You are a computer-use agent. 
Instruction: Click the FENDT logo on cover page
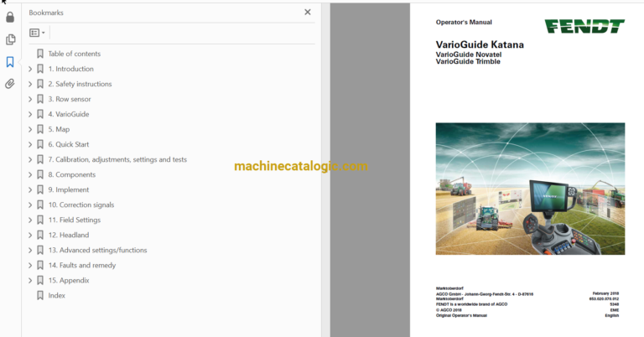(584, 26)
